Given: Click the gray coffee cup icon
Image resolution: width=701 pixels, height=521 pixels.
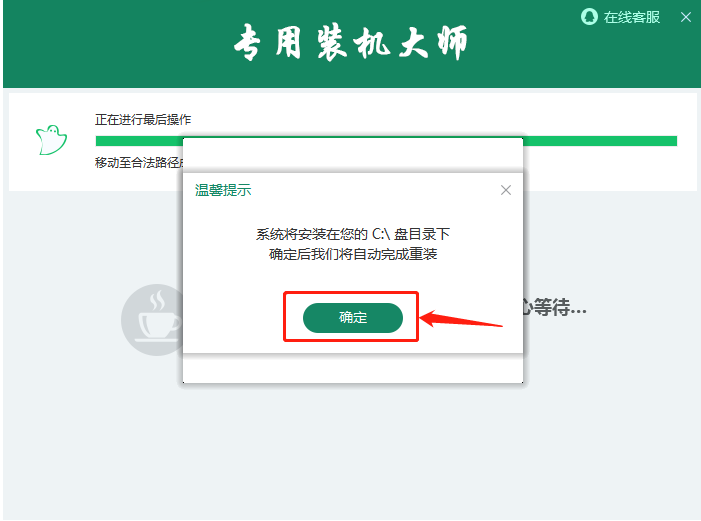Looking at the screenshot, I should (x=152, y=320).
